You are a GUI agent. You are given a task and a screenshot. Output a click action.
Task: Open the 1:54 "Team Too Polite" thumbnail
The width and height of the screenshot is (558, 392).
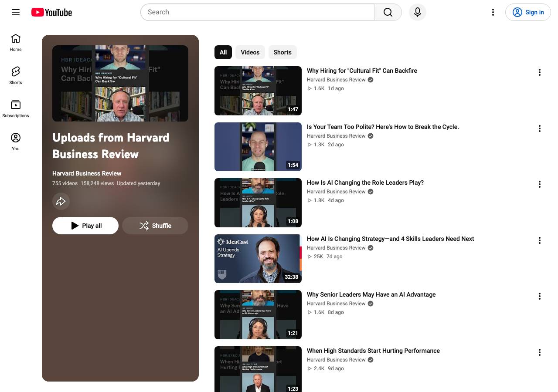pos(258,147)
